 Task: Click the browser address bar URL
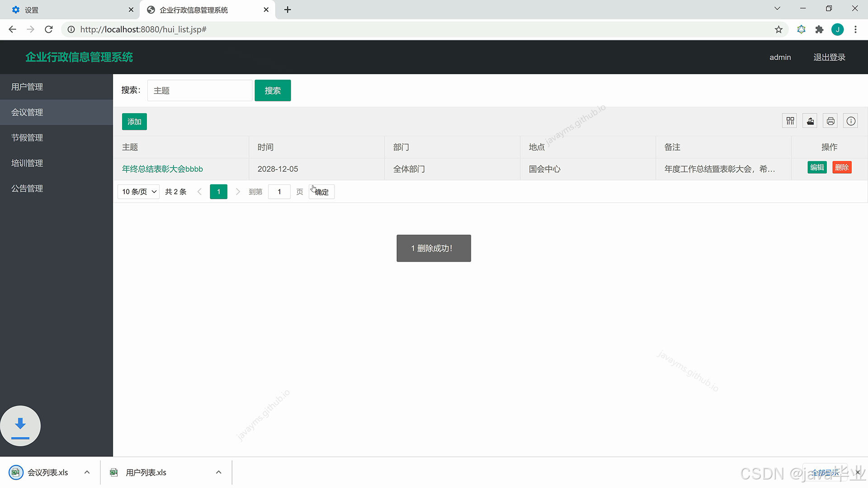143,29
